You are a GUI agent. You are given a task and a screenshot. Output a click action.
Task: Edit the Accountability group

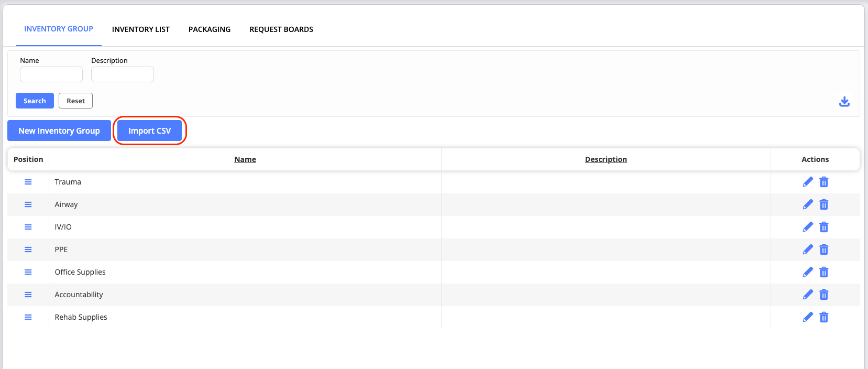[x=808, y=295]
